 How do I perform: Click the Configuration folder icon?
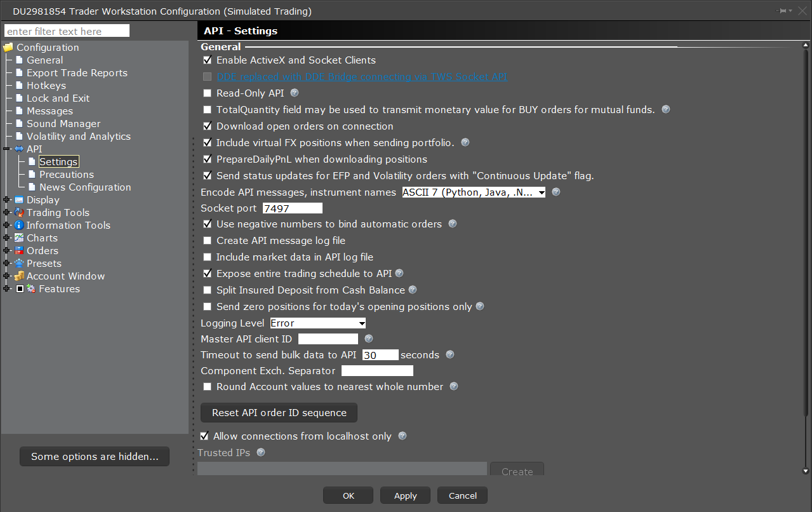click(x=8, y=48)
